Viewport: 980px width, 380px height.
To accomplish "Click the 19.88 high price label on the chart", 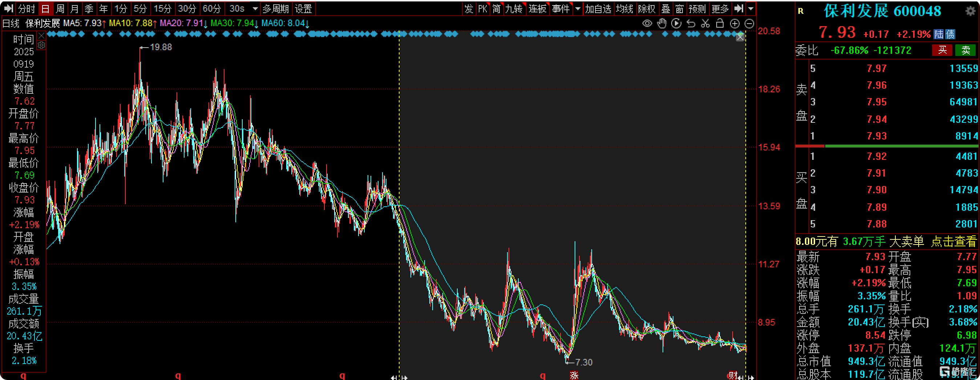I will click(161, 47).
